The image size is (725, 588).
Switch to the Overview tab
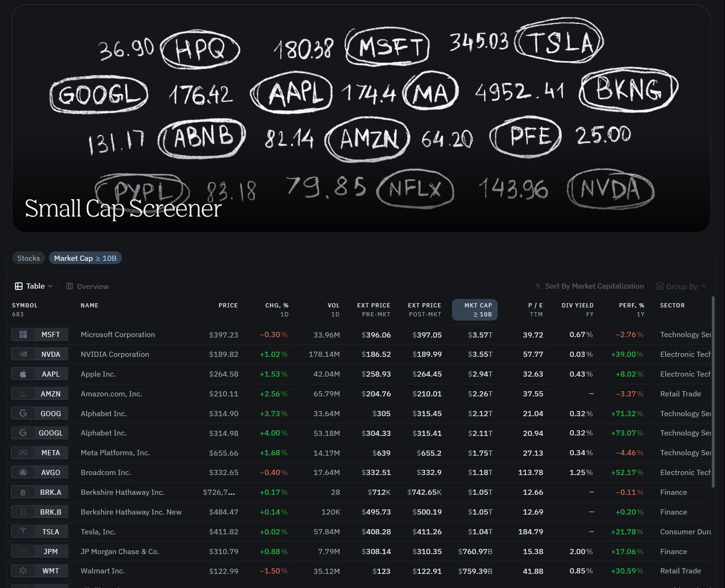coord(88,286)
